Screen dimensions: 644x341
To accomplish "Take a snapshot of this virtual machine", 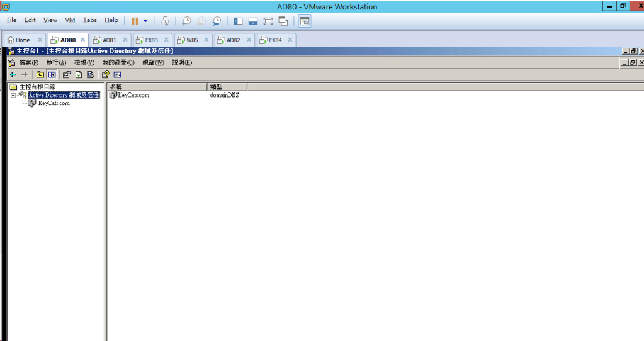I will (186, 21).
